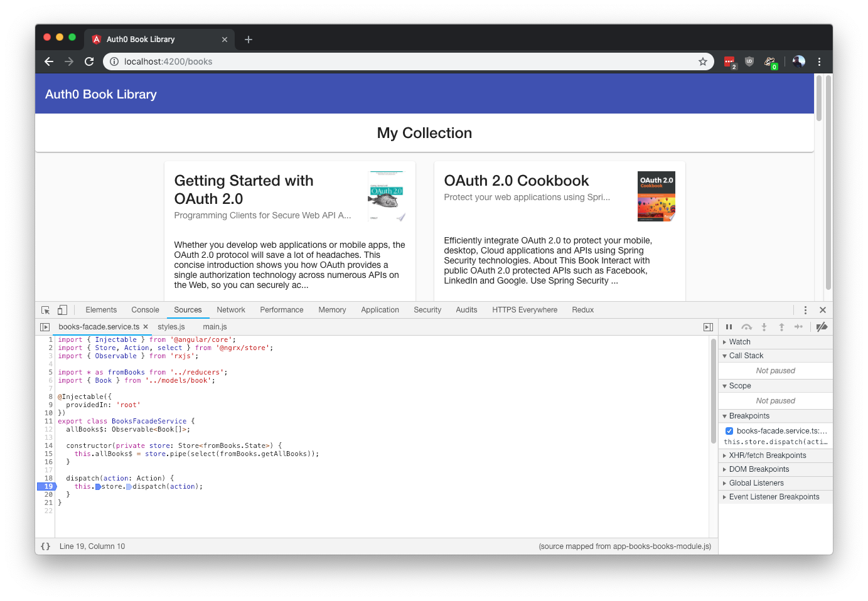868x601 pixels.
Task: Uncheck the books-facade.service.ts breakpoint
Action: point(729,431)
